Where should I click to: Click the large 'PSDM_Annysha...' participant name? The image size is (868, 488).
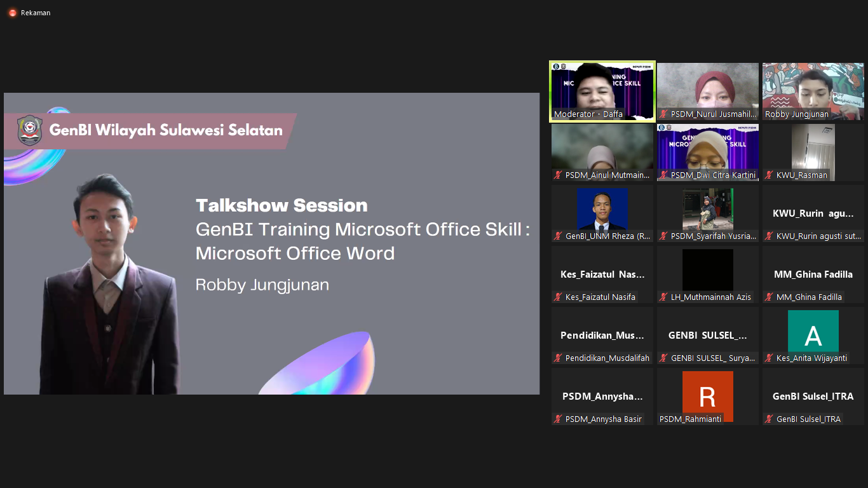[x=602, y=396]
